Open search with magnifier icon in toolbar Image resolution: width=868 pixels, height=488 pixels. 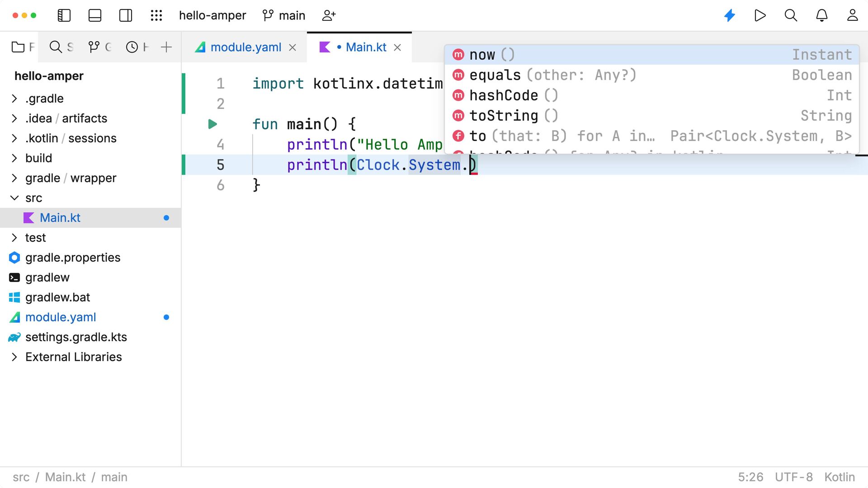click(791, 15)
